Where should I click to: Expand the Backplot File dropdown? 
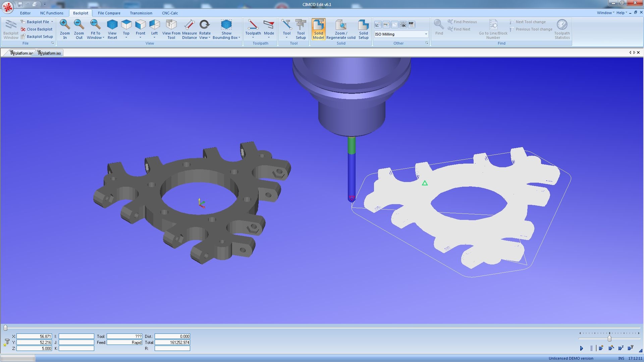tap(52, 22)
